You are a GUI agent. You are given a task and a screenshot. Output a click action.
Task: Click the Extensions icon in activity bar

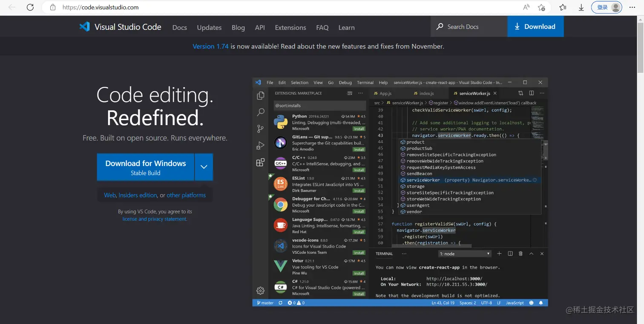click(x=260, y=162)
